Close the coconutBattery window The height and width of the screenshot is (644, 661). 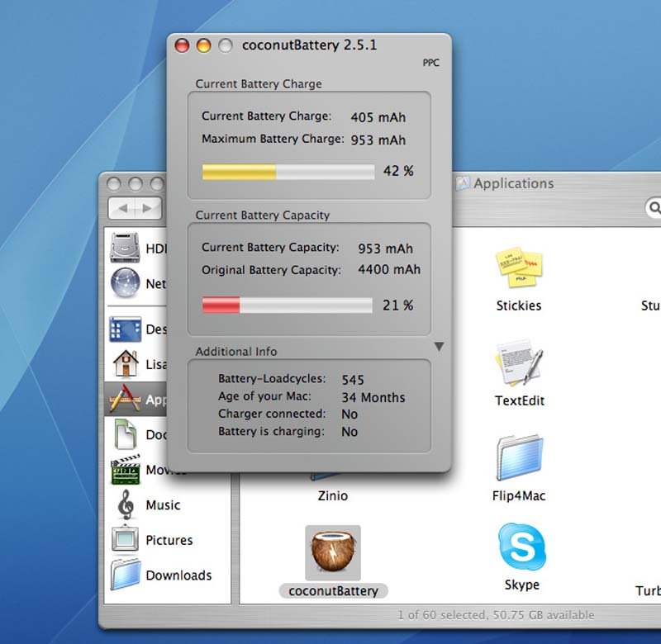(182, 45)
